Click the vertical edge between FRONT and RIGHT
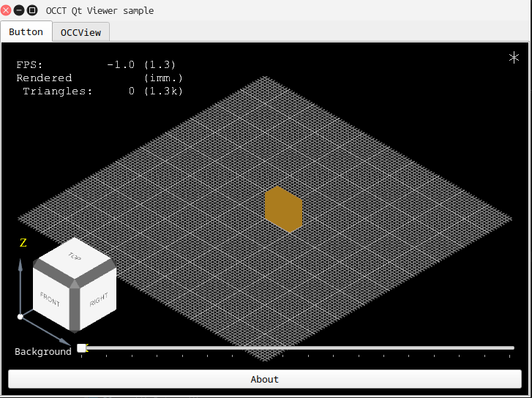The height and width of the screenshot is (398, 532). click(75, 307)
